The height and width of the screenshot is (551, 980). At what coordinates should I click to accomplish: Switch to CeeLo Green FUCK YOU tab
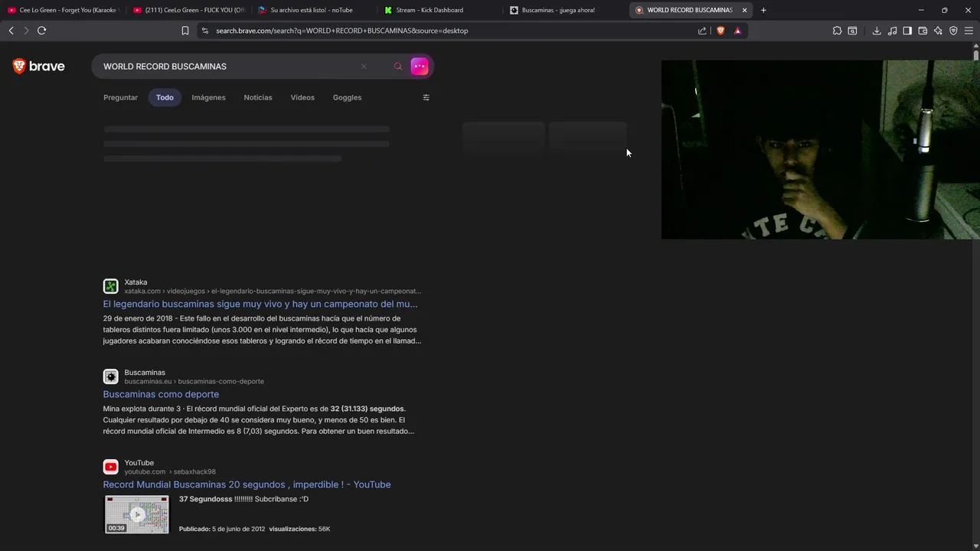coord(188,10)
